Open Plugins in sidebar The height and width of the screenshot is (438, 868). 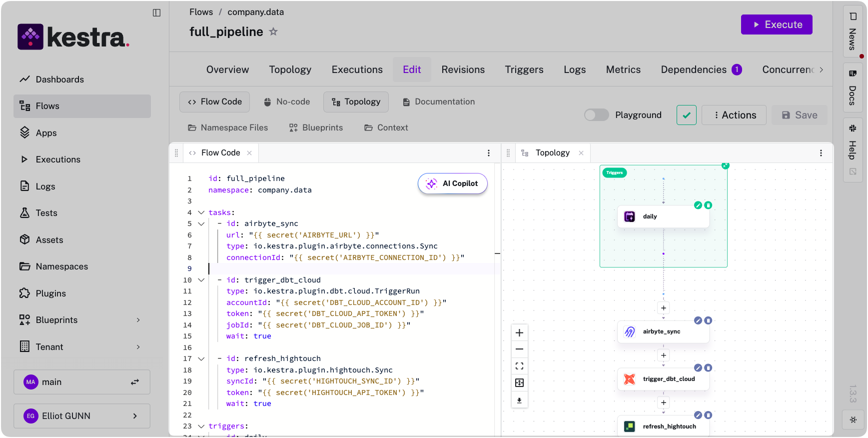(82, 293)
